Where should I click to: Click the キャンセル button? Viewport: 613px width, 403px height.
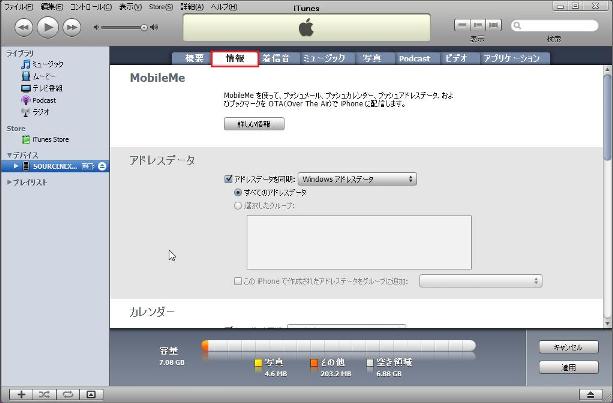(568, 347)
